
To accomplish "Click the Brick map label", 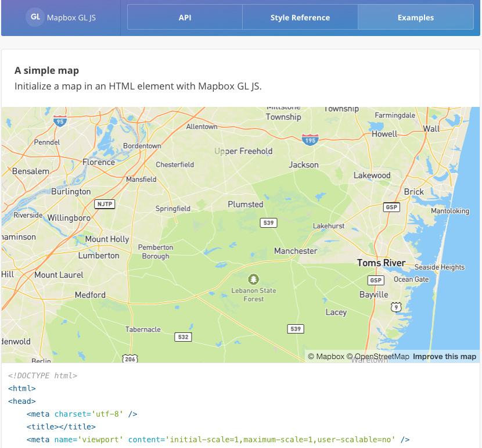I will point(413,192).
